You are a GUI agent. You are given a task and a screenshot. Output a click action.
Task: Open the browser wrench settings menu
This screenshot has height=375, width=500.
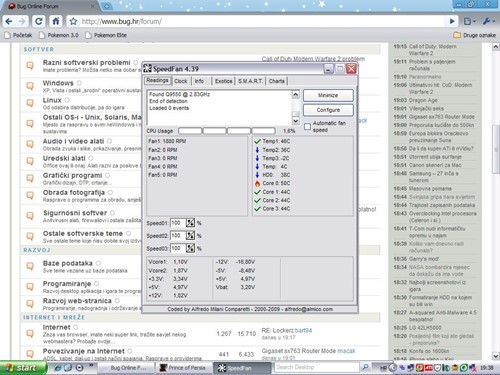tap(488, 22)
